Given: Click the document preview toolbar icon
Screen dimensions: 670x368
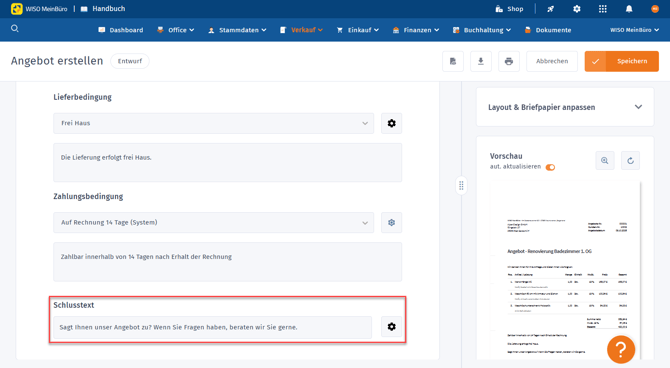Looking at the screenshot, I should pos(453,62).
